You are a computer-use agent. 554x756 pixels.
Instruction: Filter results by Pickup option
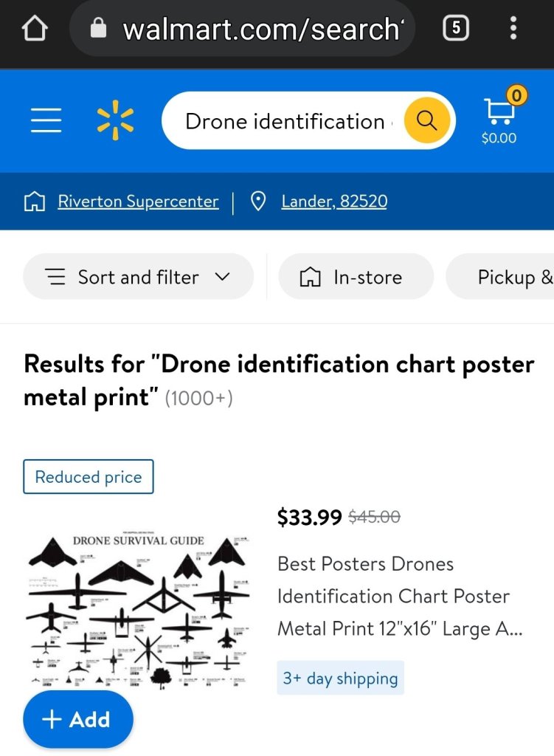[509, 277]
